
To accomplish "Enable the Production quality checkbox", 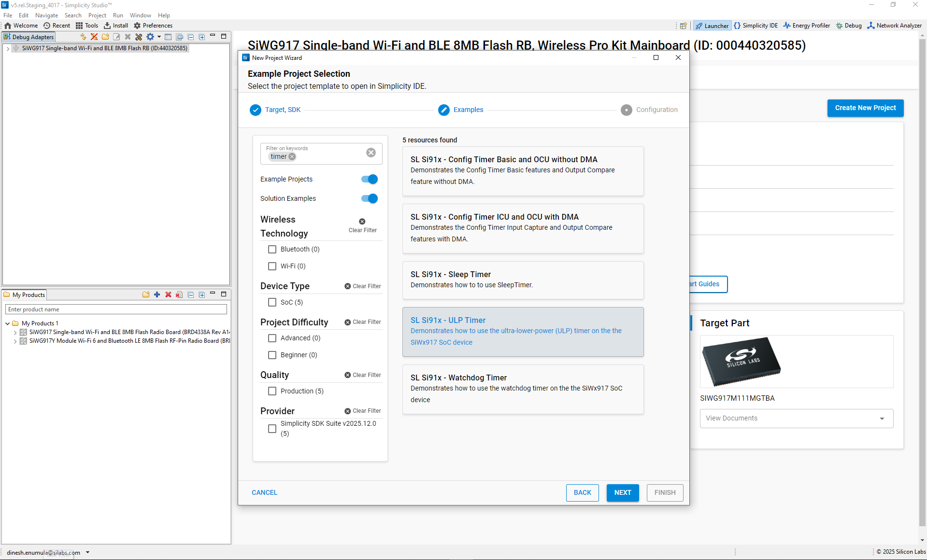I will (272, 391).
